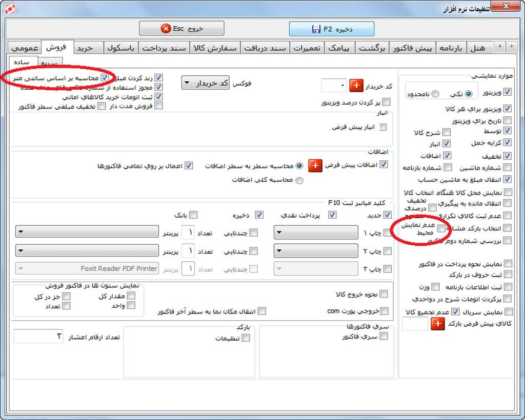
Task: Uncheck the پرداخت نقدی checkbox
Action: coord(332,215)
